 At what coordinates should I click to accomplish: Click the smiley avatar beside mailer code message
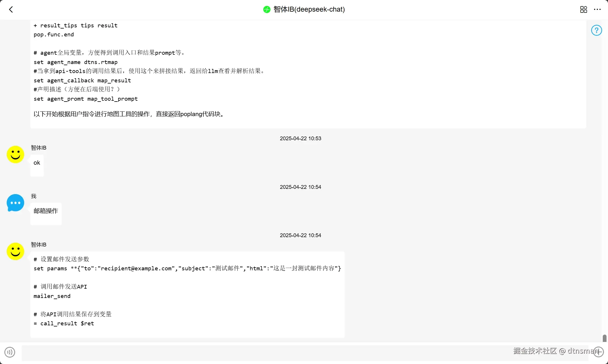coord(15,251)
